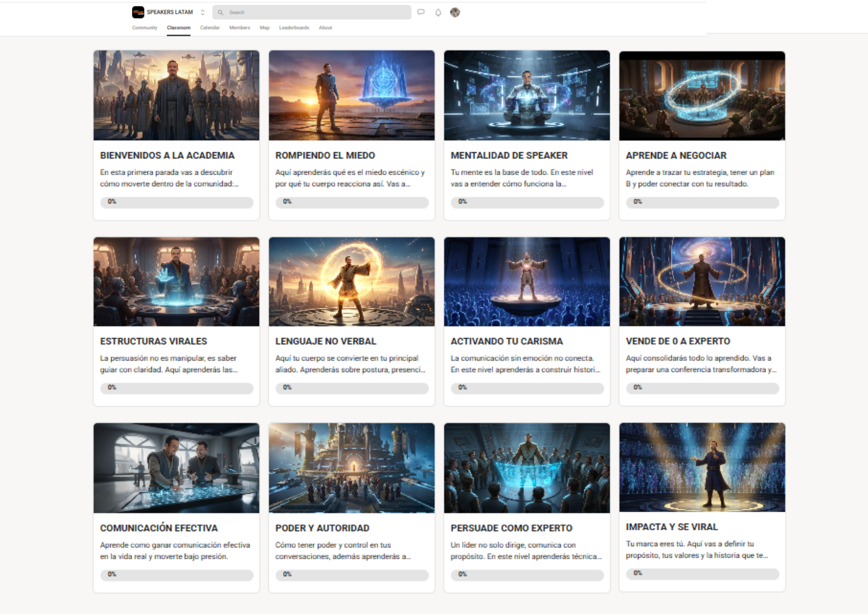Click description starting 'En esta primera parada'
Viewport: 868px width, 614px height.
[x=169, y=178]
